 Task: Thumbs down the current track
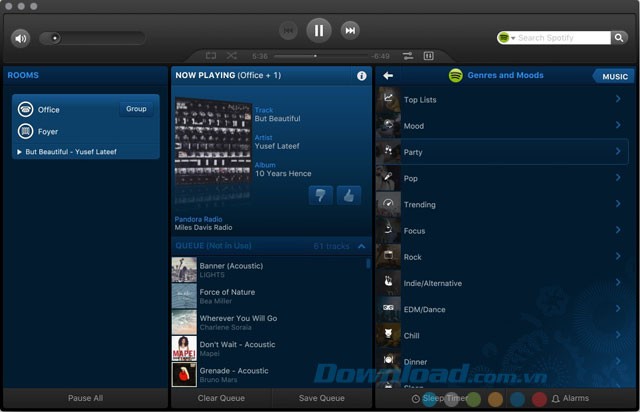(320, 195)
